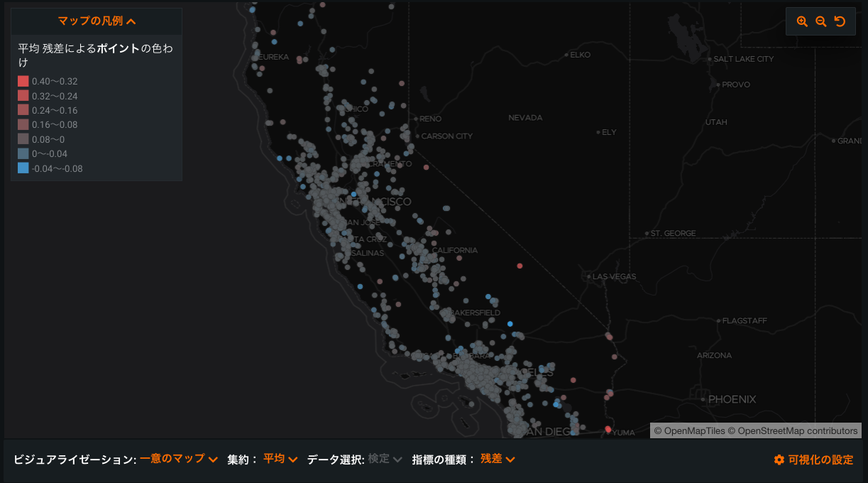Click the gear icon for 可視化の設定
The image size is (868, 483).
[x=779, y=460]
